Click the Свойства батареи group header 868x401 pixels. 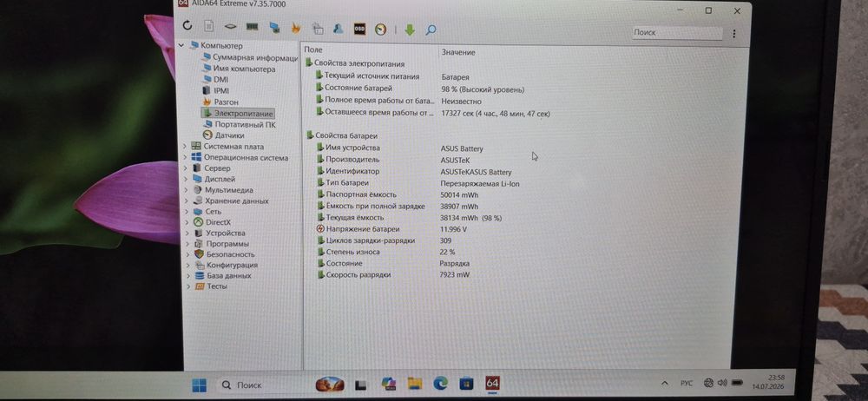[x=342, y=135]
